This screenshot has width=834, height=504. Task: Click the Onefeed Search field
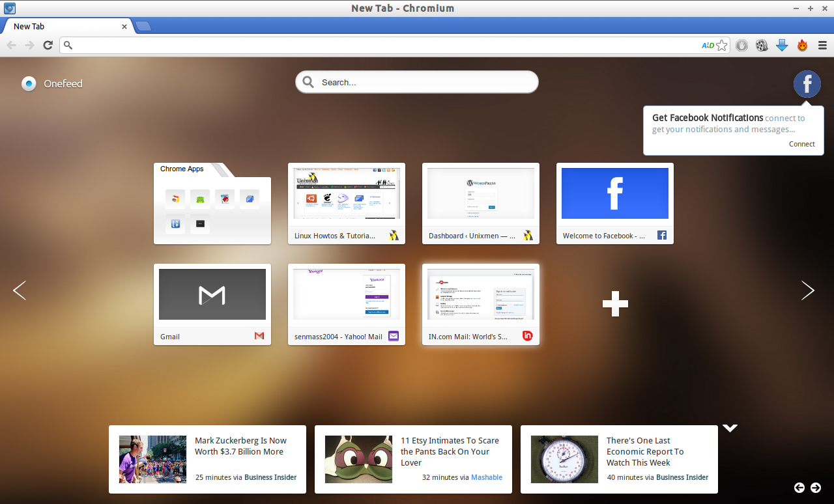point(417,82)
